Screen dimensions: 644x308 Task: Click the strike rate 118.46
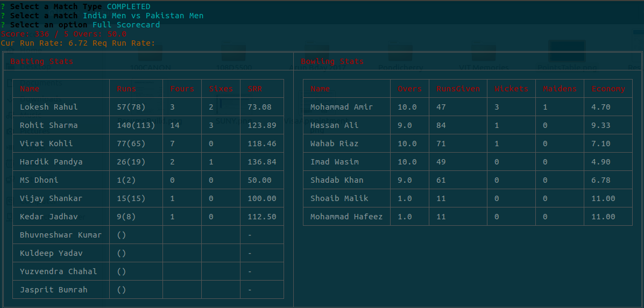tap(262, 144)
